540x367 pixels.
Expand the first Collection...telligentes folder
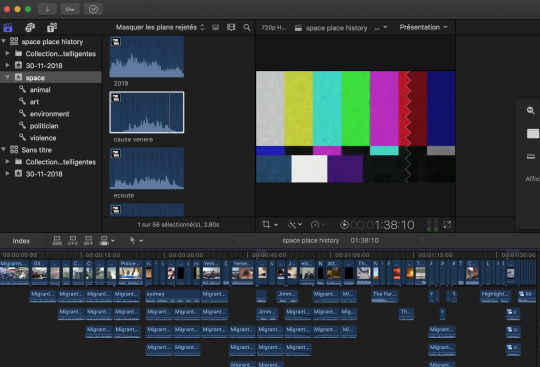pos(7,53)
